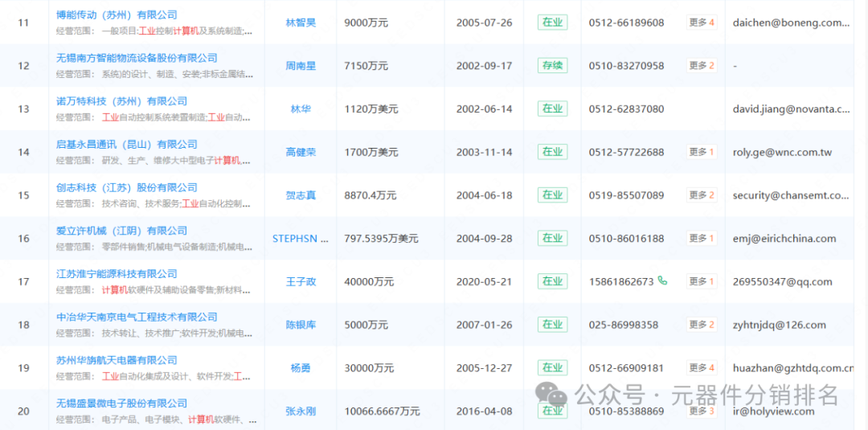868x430 pixels.
Task: Select registered capital 9000万元
Action: [366, 23]
